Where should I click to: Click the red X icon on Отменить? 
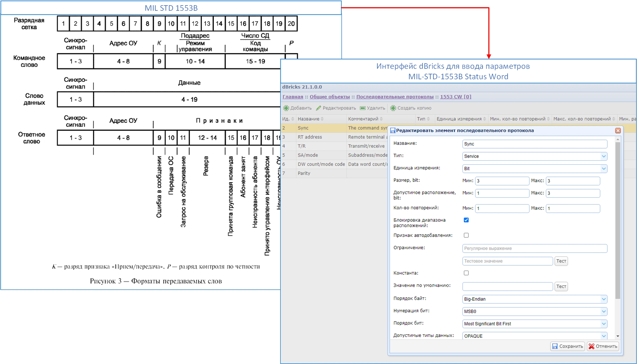click(591, 346)
